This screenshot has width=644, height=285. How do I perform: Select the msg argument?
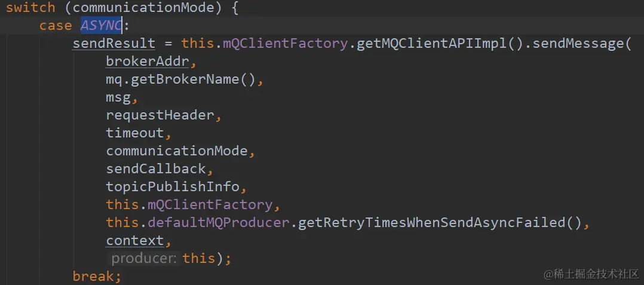(118, 97)
